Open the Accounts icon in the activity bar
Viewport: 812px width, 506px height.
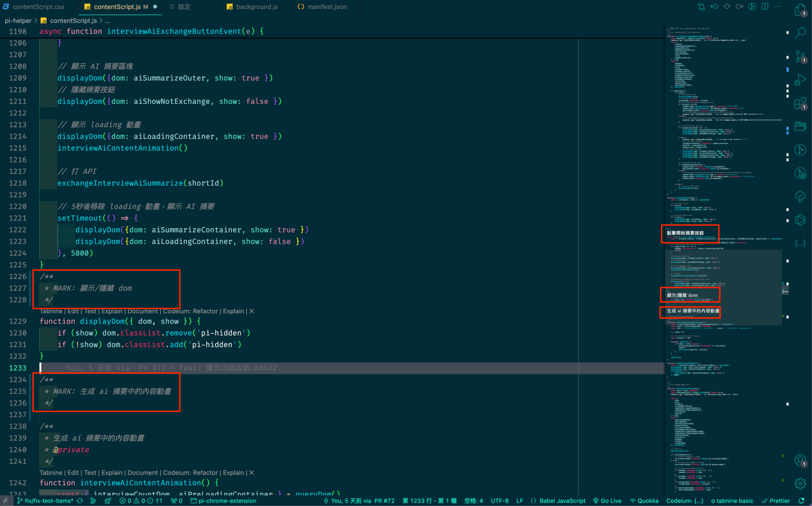coord(801,460)
